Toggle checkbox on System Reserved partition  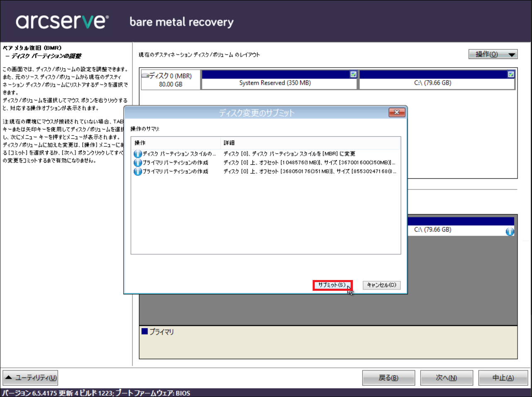click(x=353, y=74)
